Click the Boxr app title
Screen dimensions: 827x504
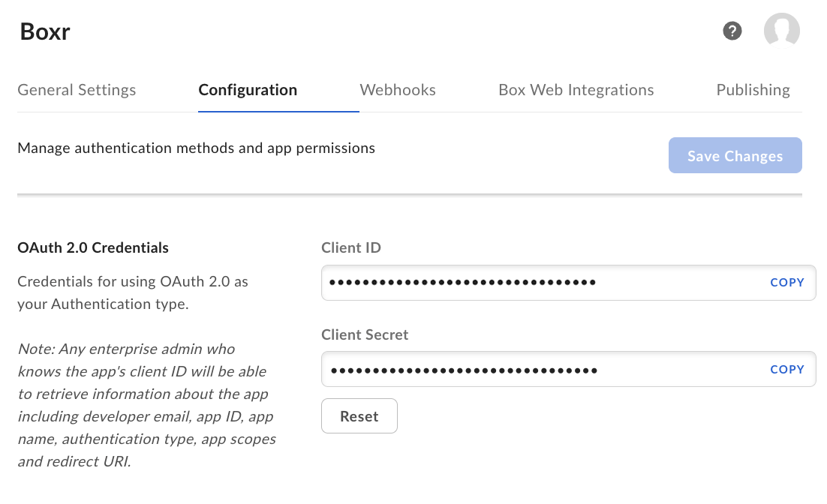tap(45, 31)
